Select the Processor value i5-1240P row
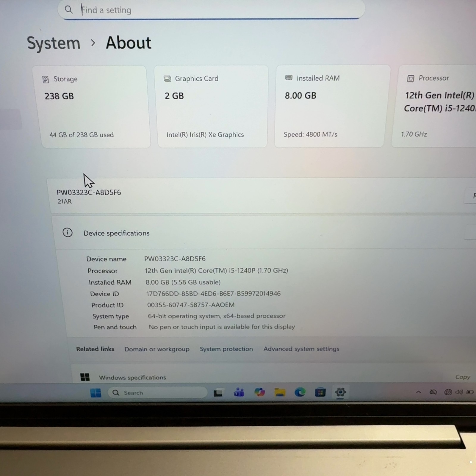This screenshot has width=476, height=476. pos(216,270)
